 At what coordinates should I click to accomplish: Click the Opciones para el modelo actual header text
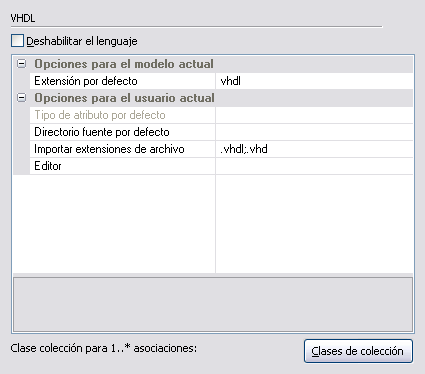pos(124,64)
